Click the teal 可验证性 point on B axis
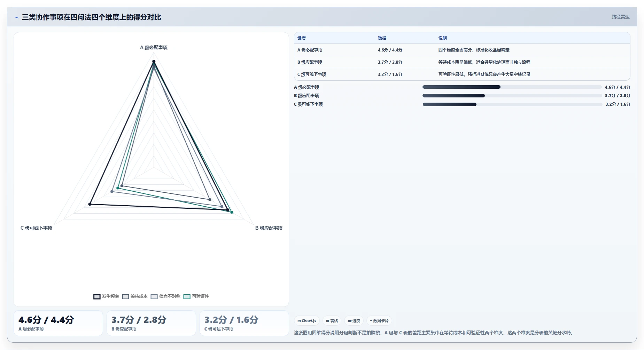 point(232,212)
